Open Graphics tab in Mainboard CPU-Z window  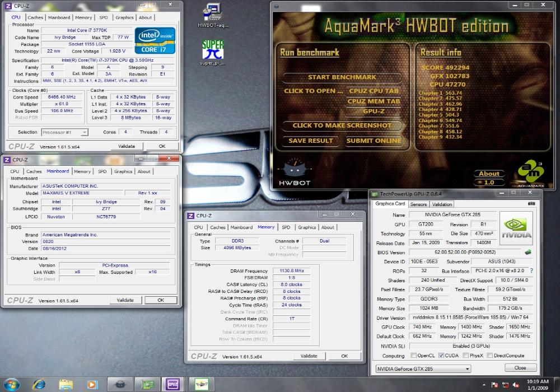(x=123, y=171)
